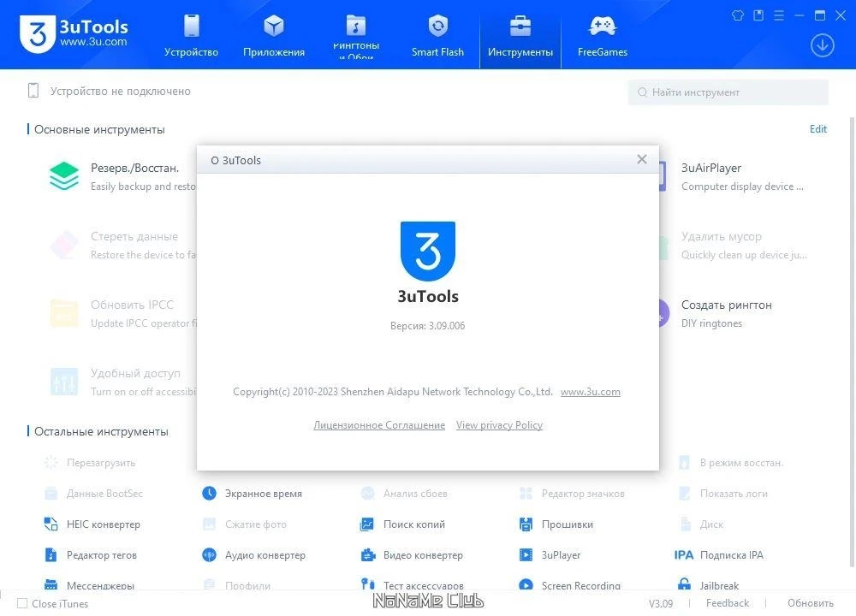Click the Перезагрузить icon
This screenshot has height=616, width=856.
pos(51,463)
